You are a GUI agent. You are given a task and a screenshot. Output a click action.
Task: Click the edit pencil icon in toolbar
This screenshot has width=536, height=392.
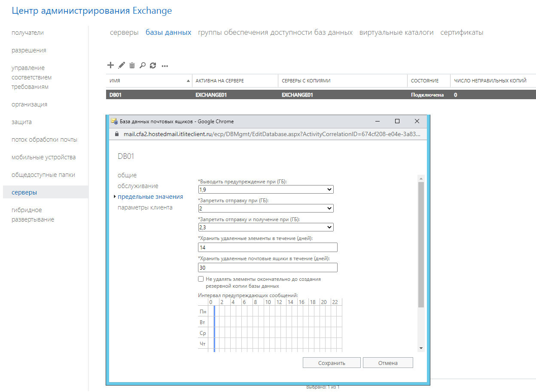coord(122,65)
